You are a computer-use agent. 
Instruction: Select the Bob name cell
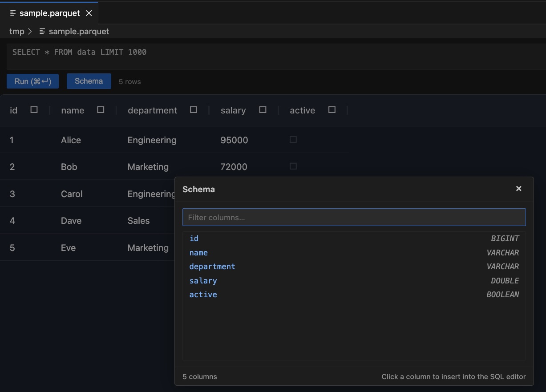coord(69,167)
